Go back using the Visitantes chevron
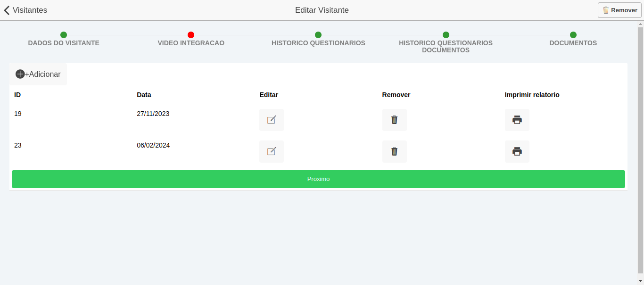Image resolution: width=644 pixels, height=305 pixels. 7,10
